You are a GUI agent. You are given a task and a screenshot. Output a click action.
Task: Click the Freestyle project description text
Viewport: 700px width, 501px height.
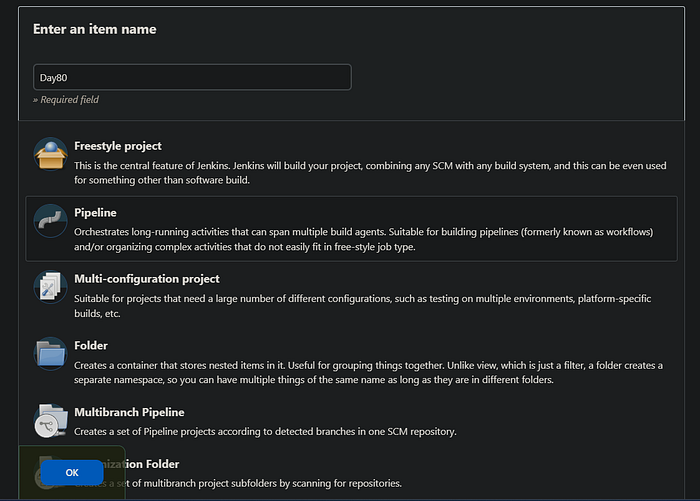(x=370, y=173)
